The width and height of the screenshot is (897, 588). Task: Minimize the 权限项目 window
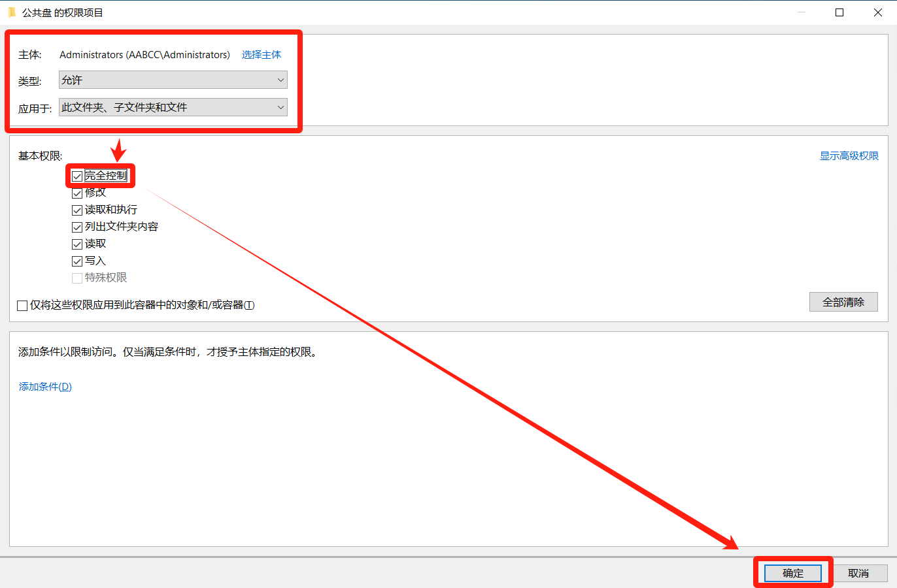pyautogui.click(x=801, y=12)
